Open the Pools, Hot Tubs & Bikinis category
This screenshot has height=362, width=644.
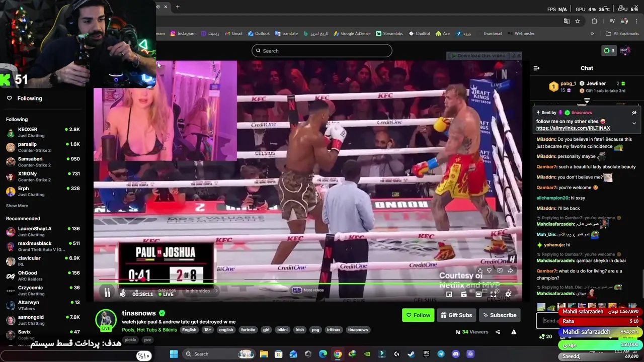149,330
